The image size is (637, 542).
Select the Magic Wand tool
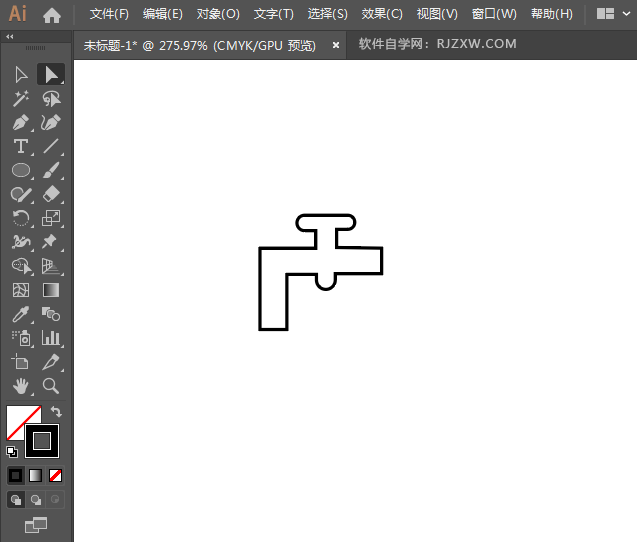(x=21, y=99)
